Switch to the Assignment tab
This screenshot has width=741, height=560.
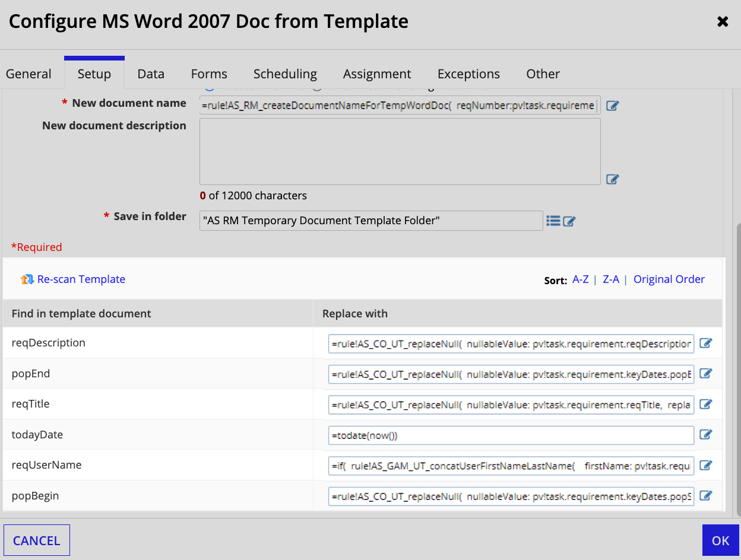click(377, 74)
